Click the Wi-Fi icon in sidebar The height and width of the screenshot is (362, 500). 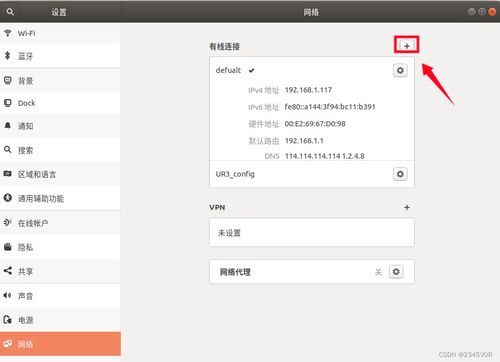[7, 33]
